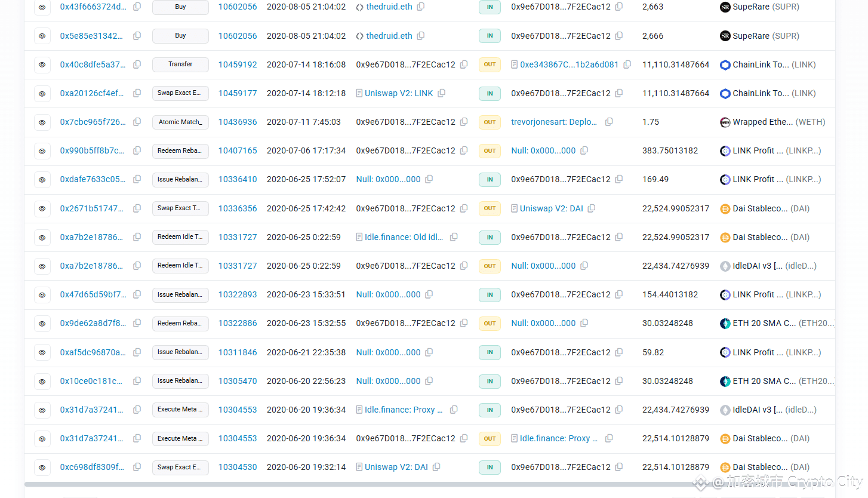Open Dai Stableco... token in block 10336356 row
The width and height of the screenshot is (868, 498).
(771, 208)
